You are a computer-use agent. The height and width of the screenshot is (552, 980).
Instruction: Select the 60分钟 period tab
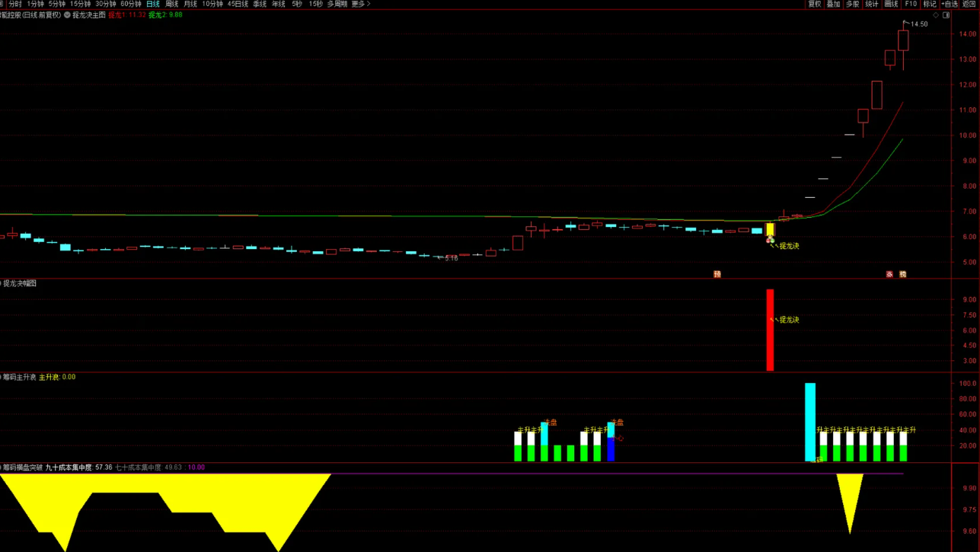pos(131,5)
